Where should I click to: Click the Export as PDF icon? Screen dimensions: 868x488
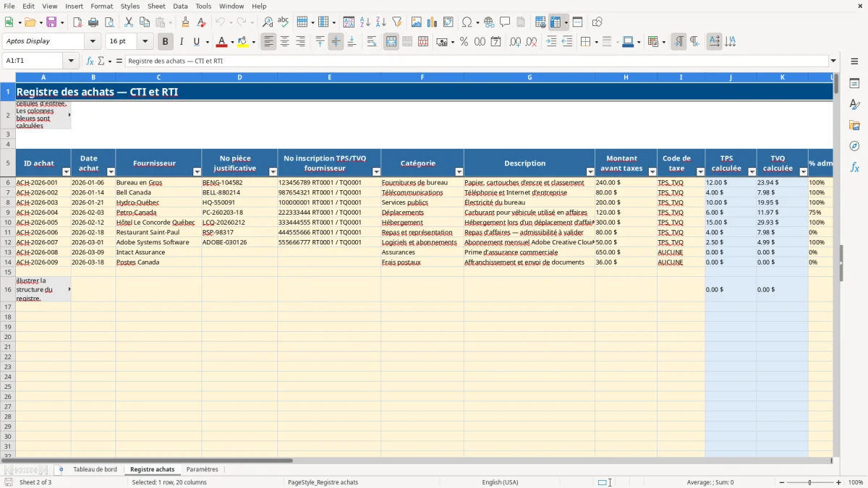77,22
